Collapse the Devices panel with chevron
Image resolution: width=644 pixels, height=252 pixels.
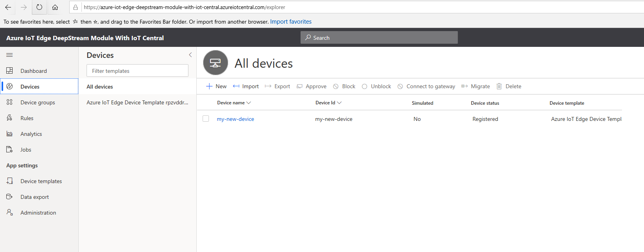[x=190, y=55]
